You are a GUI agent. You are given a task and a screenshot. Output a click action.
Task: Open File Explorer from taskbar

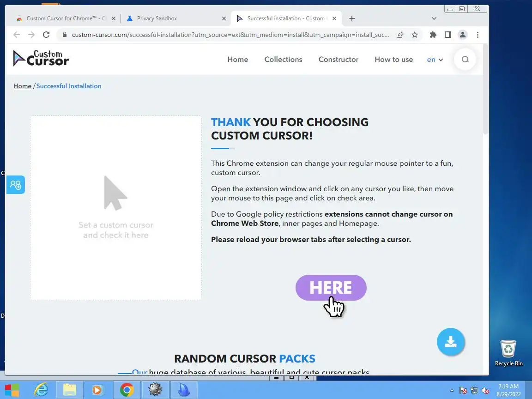pyautogui.click(x=70, y=390)
